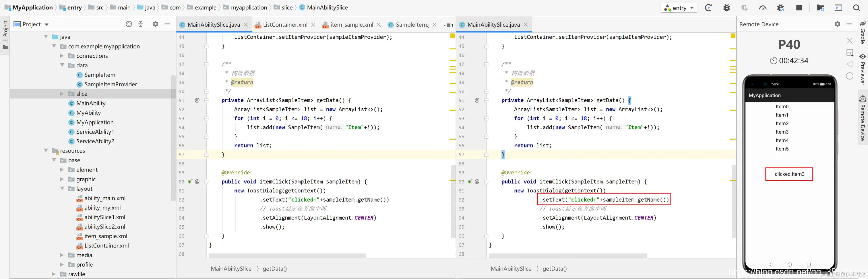Toggle fold of getData method in right editor

pos(486,100)
